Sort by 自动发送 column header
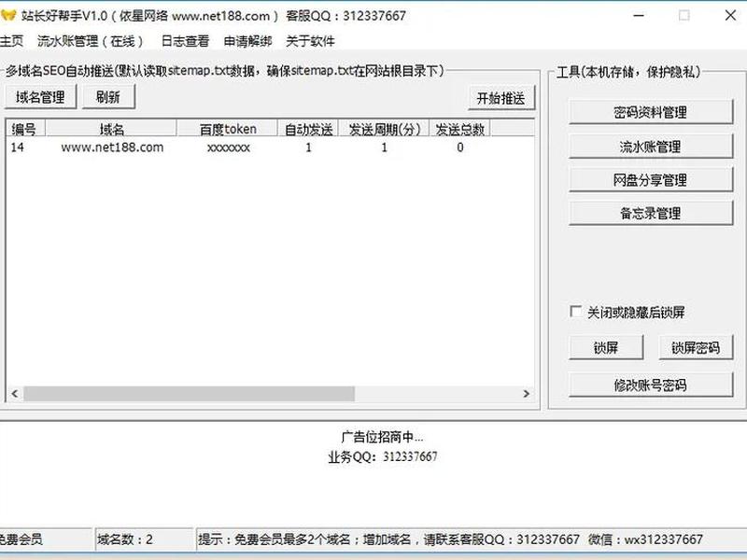Screen dimensions: 747x560 coord(308,129)
